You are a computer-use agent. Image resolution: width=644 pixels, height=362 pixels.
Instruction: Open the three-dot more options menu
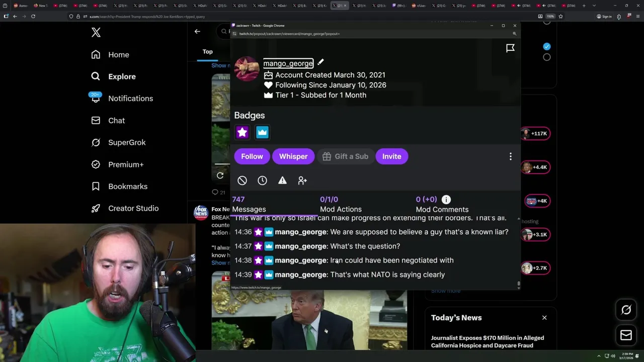[510, 156]
